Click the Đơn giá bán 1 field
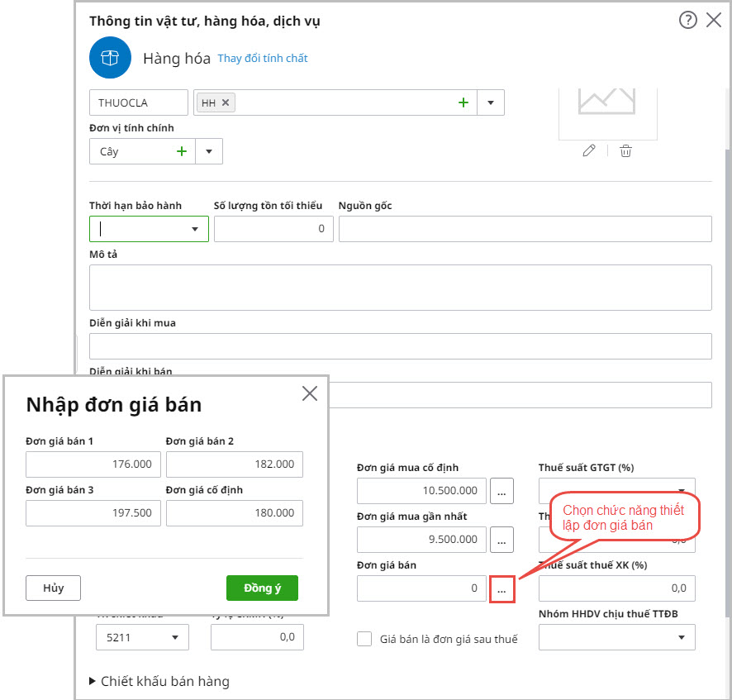 pyautogui.click(x=93, y=464)
